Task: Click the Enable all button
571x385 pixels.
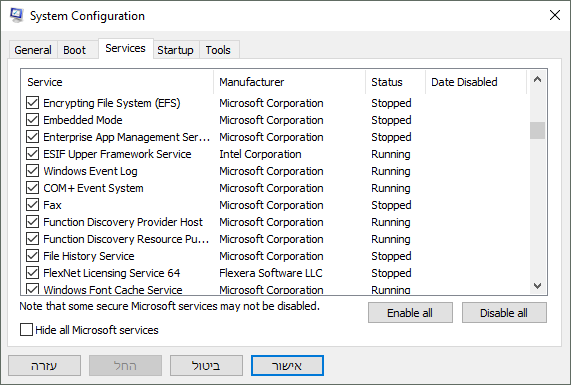Action: [x=410, y=313]
